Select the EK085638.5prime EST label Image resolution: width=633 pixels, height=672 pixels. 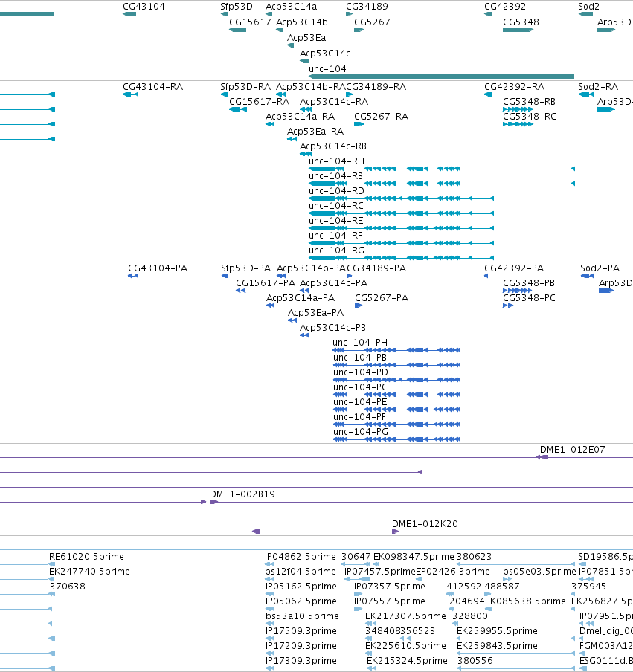[525, 601]
